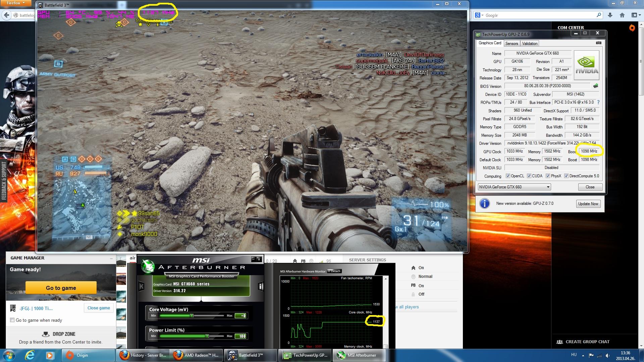Switch to the Validation tab
This screenshot has width=644, height=362.
(x=530, y=44)
